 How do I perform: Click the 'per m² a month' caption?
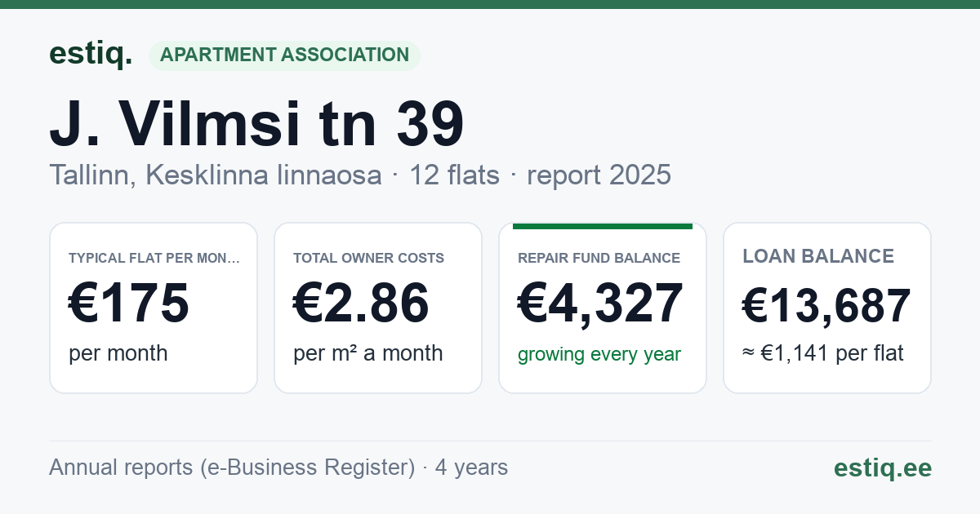(368, 353)
